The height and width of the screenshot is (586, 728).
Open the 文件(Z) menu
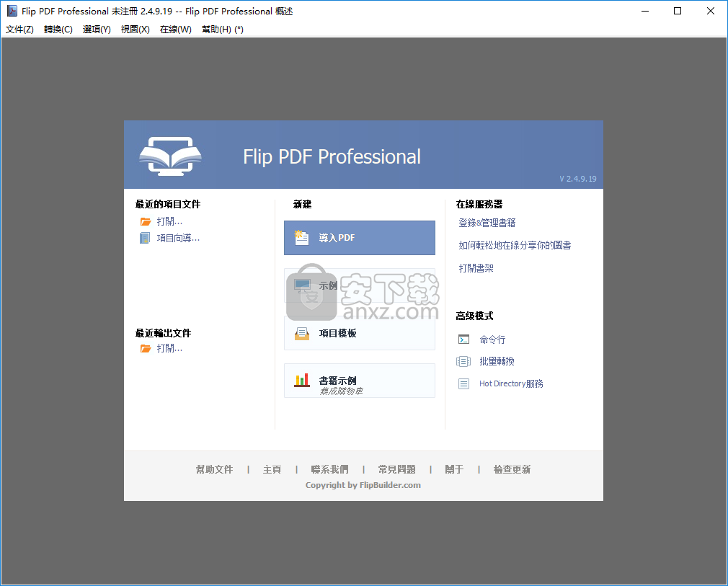[19, 30]
